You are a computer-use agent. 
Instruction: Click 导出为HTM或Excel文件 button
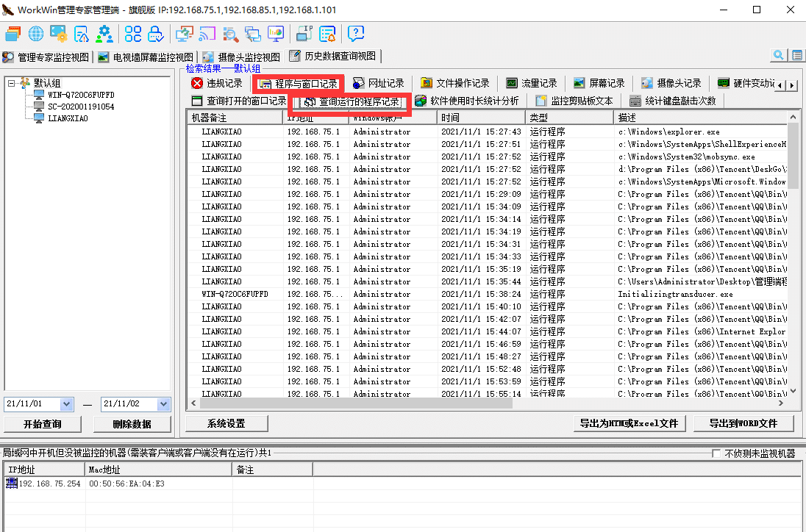[630, 424]
